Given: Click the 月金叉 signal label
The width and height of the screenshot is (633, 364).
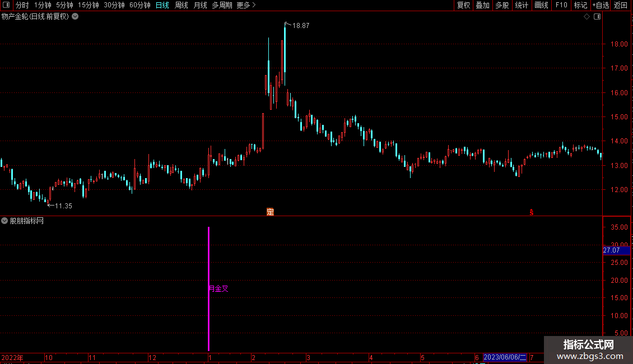Looking at the screenshot, I should [218, 288].
